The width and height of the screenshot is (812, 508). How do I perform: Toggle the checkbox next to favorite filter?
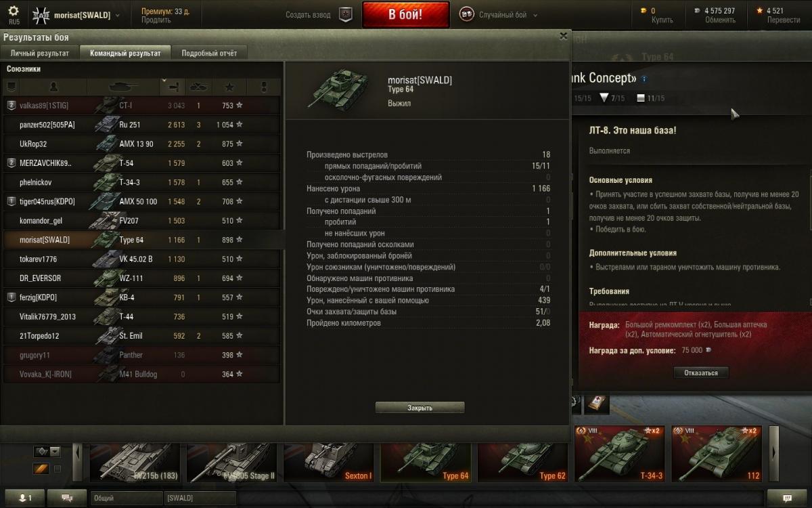tap(58, 469)
